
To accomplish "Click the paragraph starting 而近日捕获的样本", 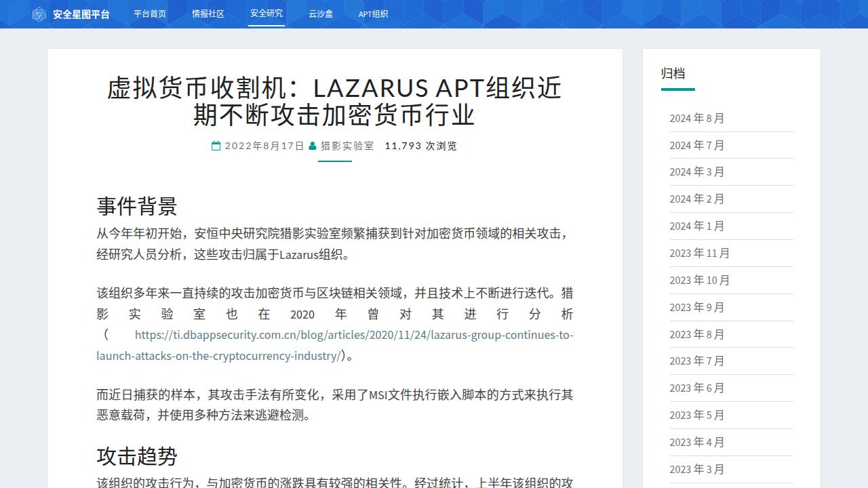I will tap(335, 405).
